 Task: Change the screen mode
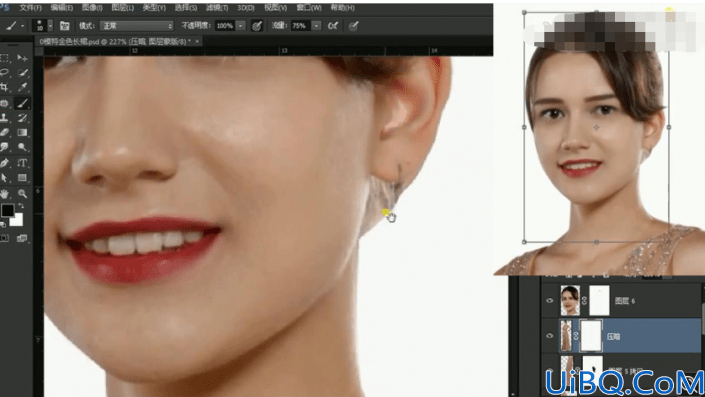(22, 238)
